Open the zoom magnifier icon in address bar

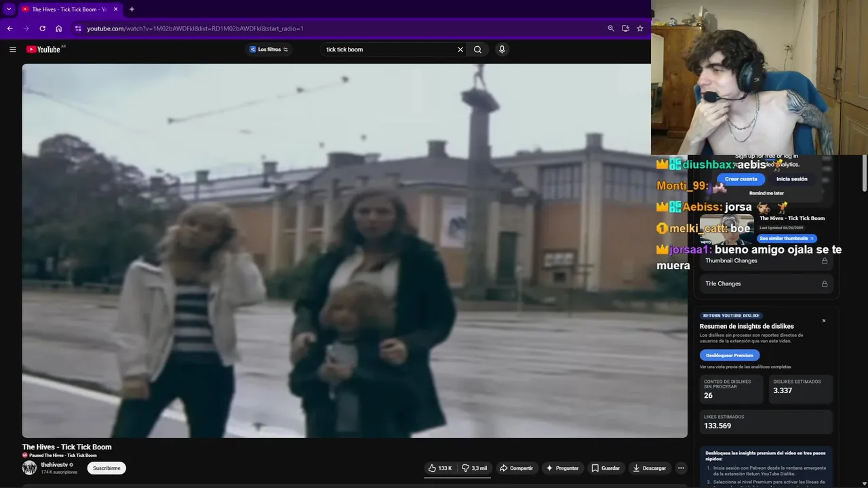point(611,28)
